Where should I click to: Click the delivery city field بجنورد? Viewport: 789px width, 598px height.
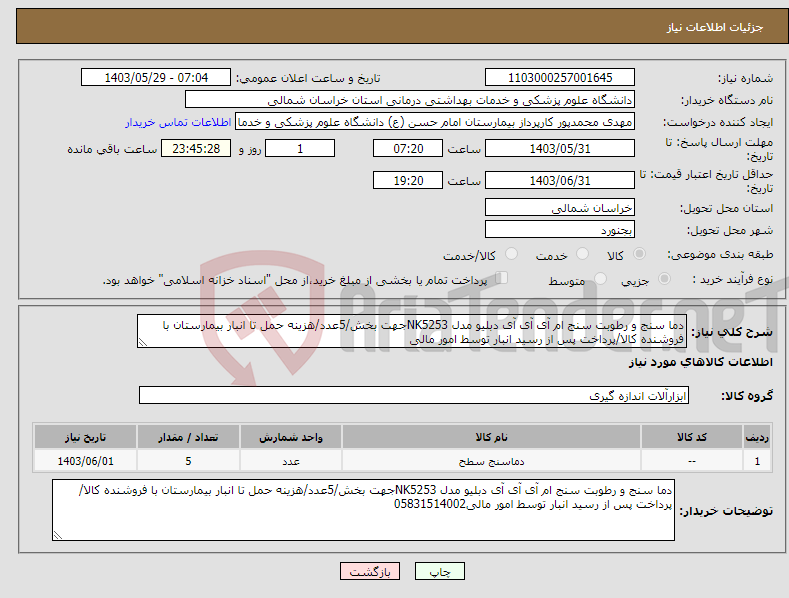coord(560,230)
